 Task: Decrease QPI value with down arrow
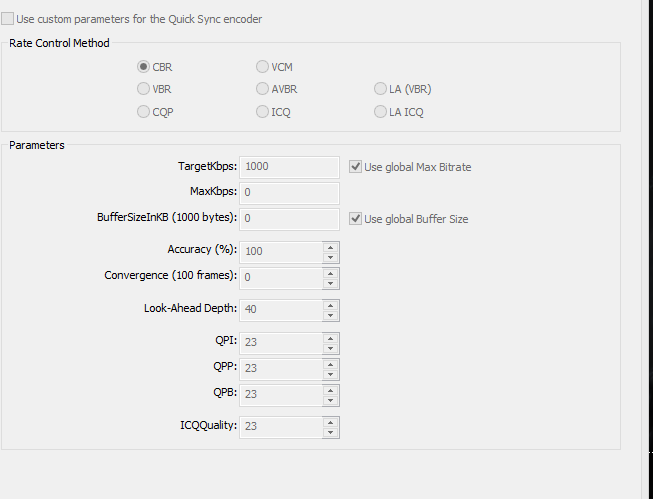[330, 349]
